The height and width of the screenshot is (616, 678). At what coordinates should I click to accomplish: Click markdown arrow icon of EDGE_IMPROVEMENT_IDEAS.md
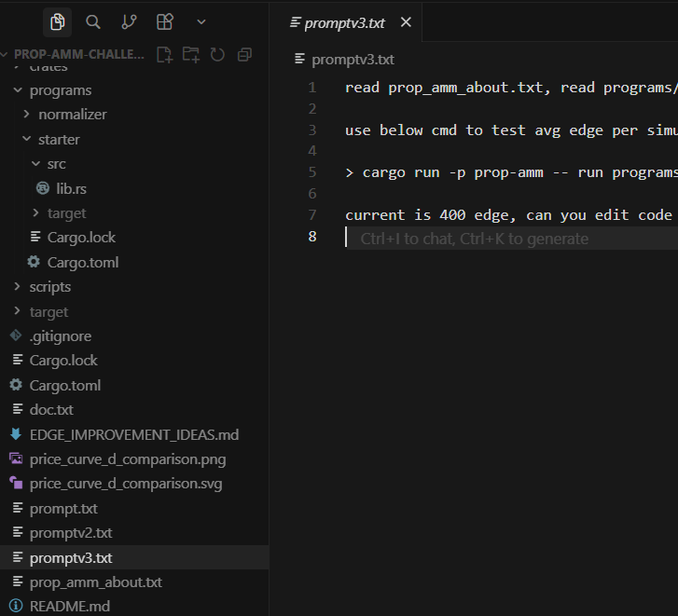click(16, 433)
